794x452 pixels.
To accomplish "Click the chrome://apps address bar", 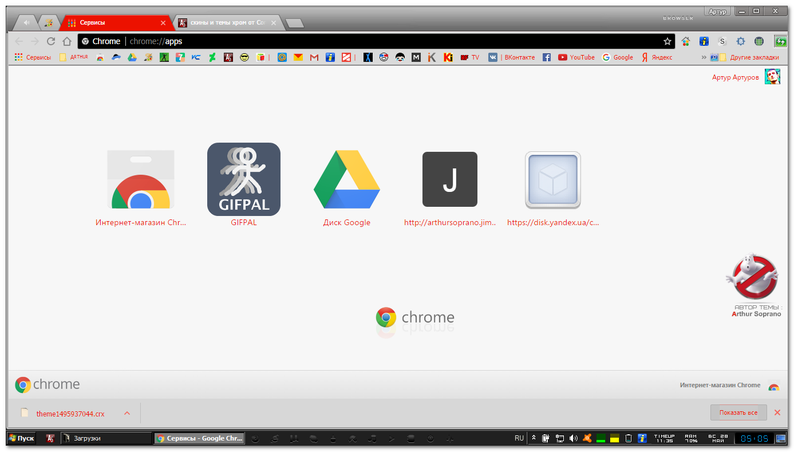I will pos(376,42).
